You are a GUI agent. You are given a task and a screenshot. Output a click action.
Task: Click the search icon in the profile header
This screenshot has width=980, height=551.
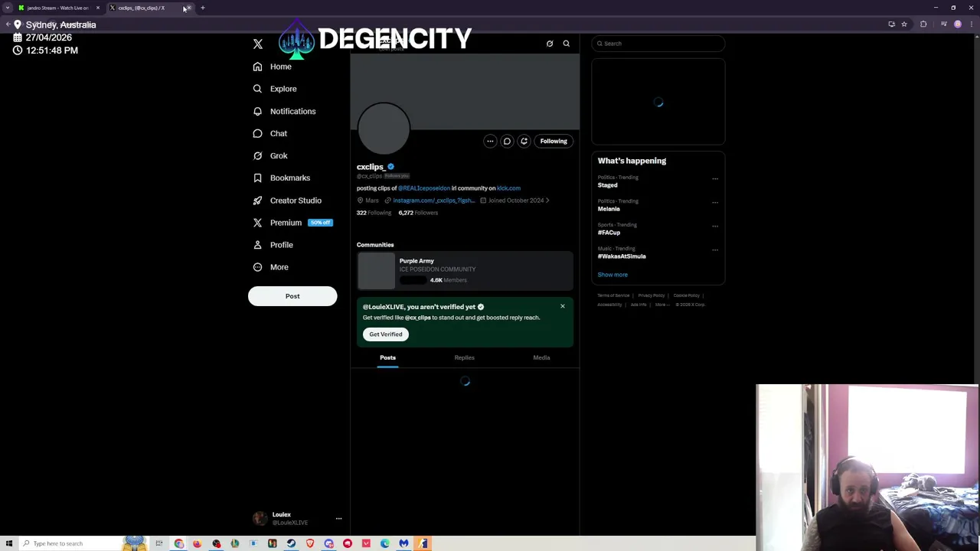click(x=567, y=44)
